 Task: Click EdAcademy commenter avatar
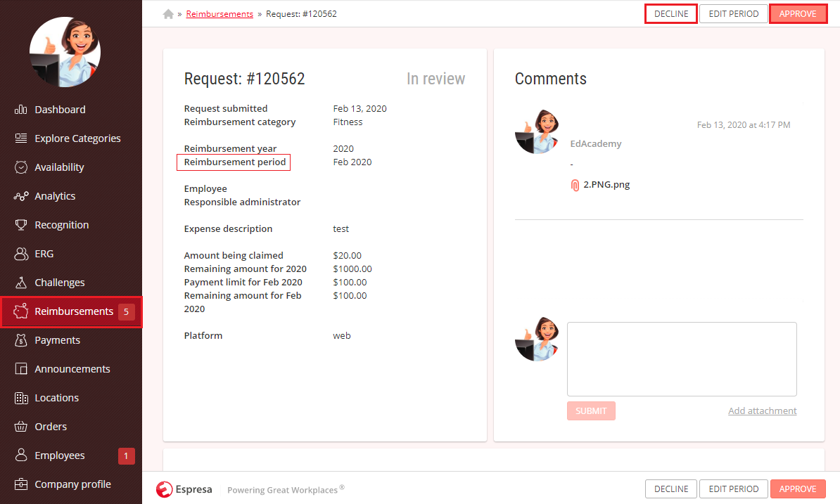(537, 131)
